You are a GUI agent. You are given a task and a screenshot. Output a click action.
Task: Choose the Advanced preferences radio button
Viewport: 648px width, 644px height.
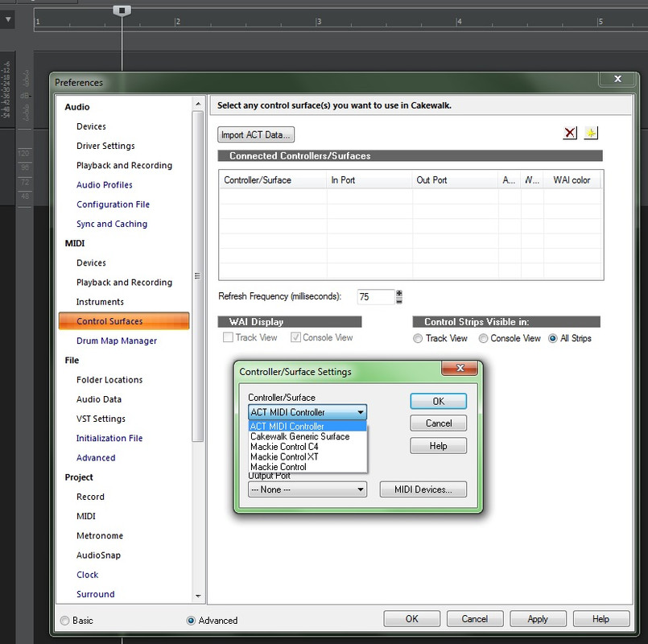[x=191, y=621]
